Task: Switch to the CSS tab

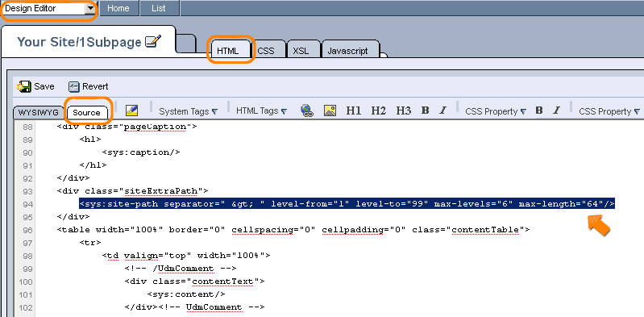Action: (266, 51)
